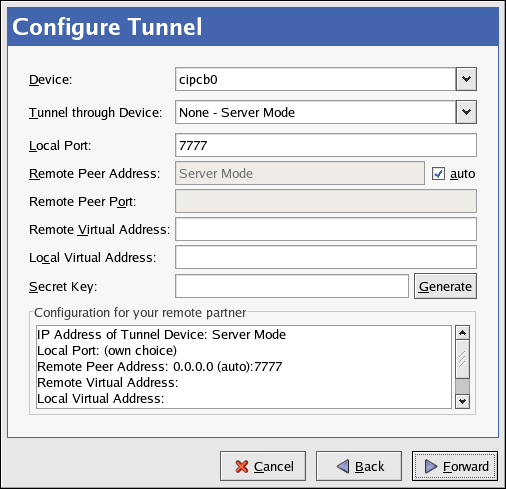The image size is (506, 489).
Task: Expand the Tunnel through Device dropdown
Action: point(466,112)
